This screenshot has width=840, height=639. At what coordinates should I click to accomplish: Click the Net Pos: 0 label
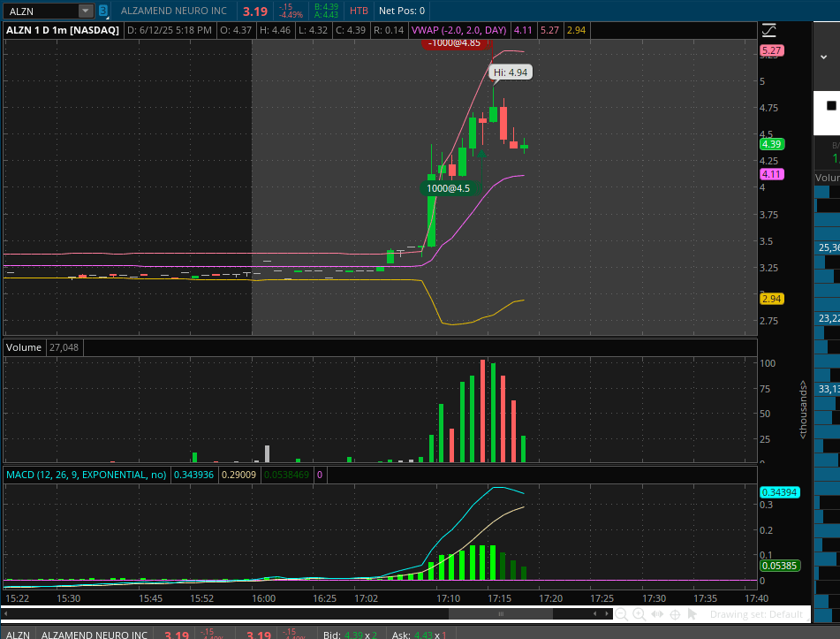click(401, 11)
